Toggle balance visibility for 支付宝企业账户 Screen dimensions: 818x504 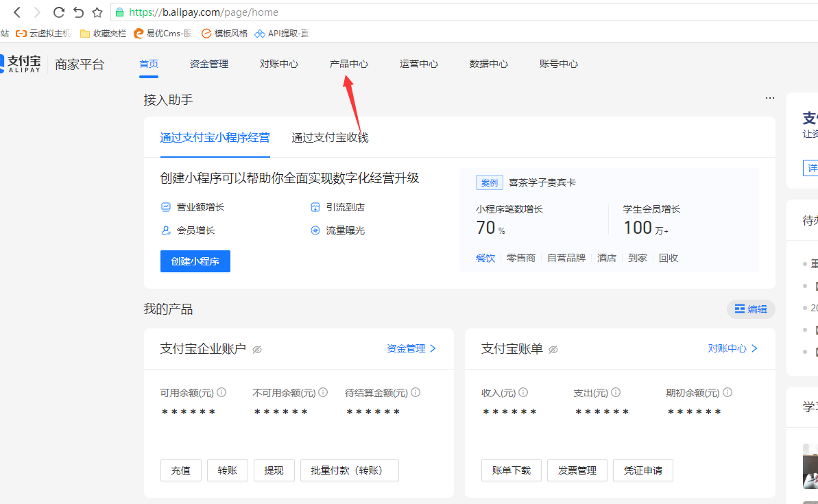pyautogui.click(x=257, y=350)
